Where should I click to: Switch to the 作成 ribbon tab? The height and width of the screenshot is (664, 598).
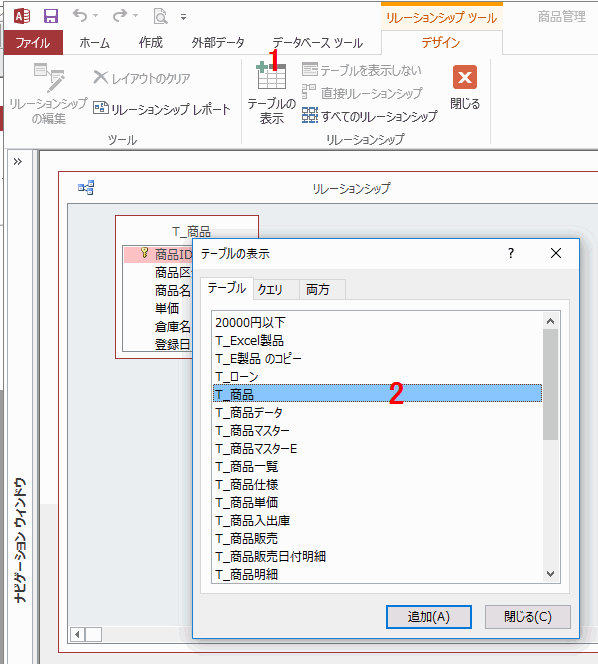150,42
